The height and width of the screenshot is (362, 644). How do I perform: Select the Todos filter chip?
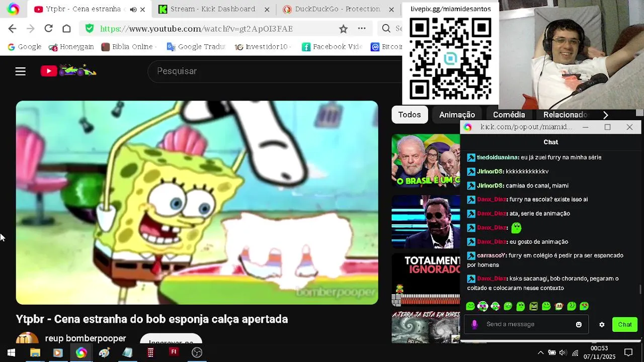pyautogui.click(x=410, y=115)
